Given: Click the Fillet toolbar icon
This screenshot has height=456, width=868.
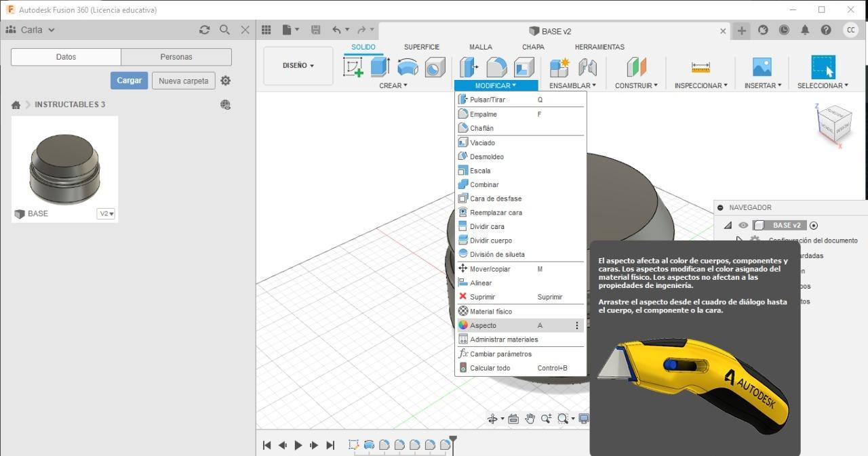Looking at the screenshot, I should [x=496, y=67].
